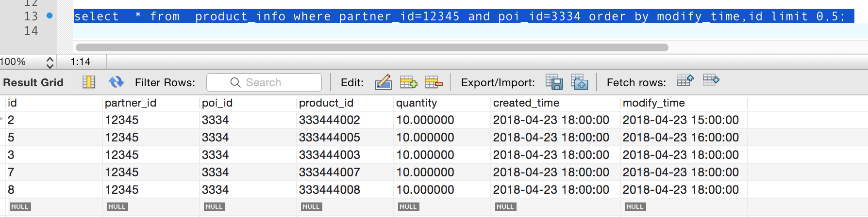The width and height of the screenshot is (868, 217).
Task: Click the horizontal scrollbar of the SQL editor
Action: point(372,47)
